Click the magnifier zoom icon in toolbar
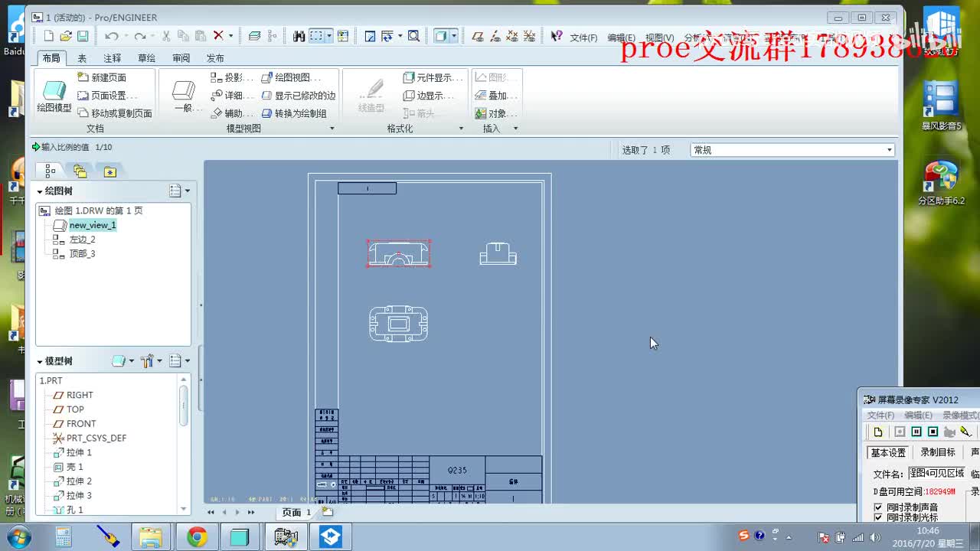The height and width of the screenshot is (551, 980). pyautogui.click(x=413, y=36)
